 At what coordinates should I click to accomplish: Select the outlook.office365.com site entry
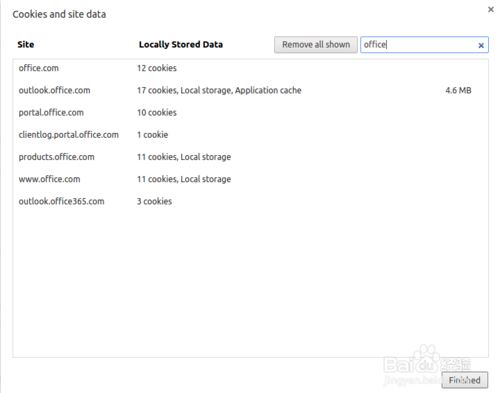click(61, 201)
